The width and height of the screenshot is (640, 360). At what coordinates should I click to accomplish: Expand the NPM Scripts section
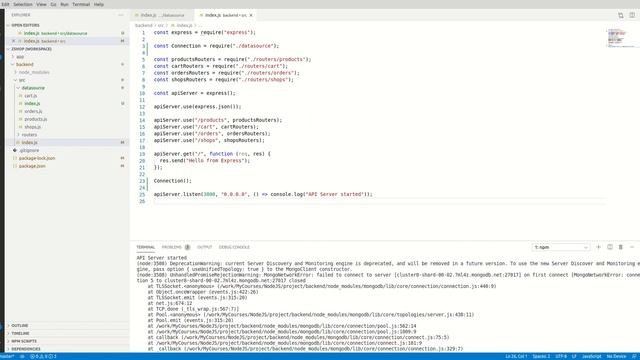coord(24,341)
